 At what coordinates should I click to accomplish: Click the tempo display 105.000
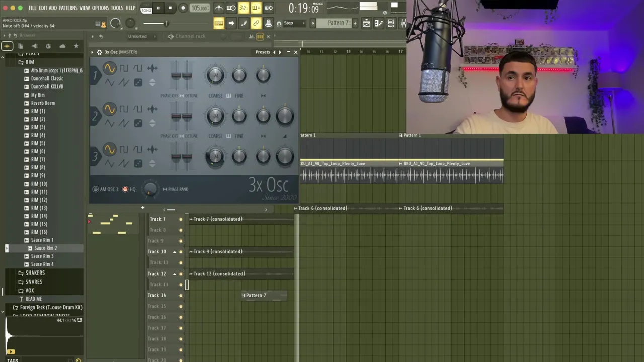click(x=200, y=8)
